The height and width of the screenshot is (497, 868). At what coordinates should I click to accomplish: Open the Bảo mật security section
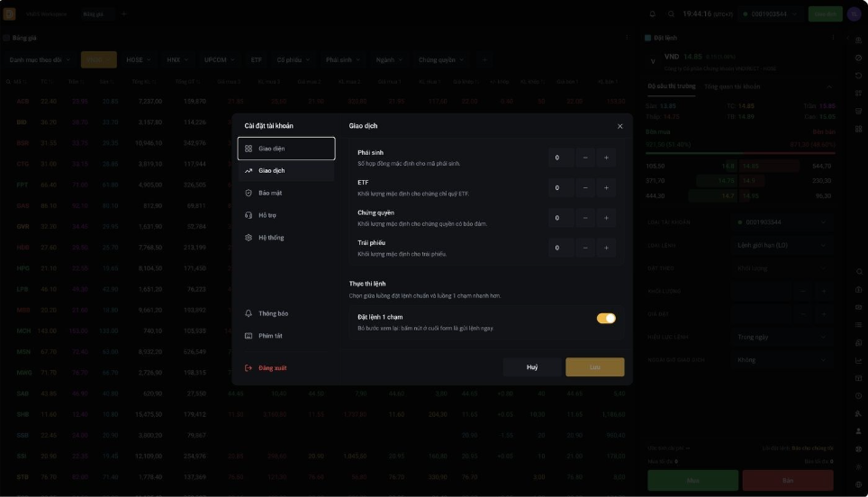286,193
